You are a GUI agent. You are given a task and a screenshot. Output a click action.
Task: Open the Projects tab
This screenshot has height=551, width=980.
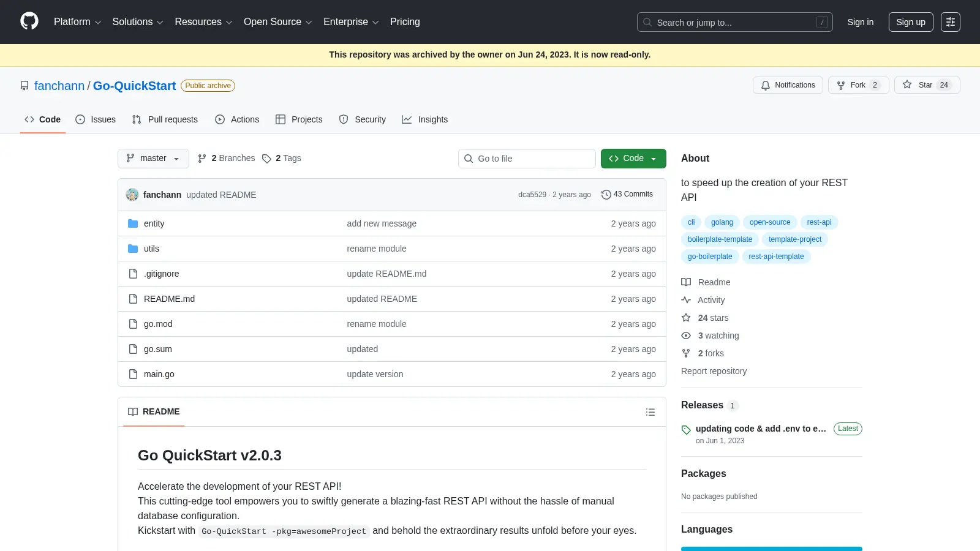pyautogui.click(x=299, y=119)
